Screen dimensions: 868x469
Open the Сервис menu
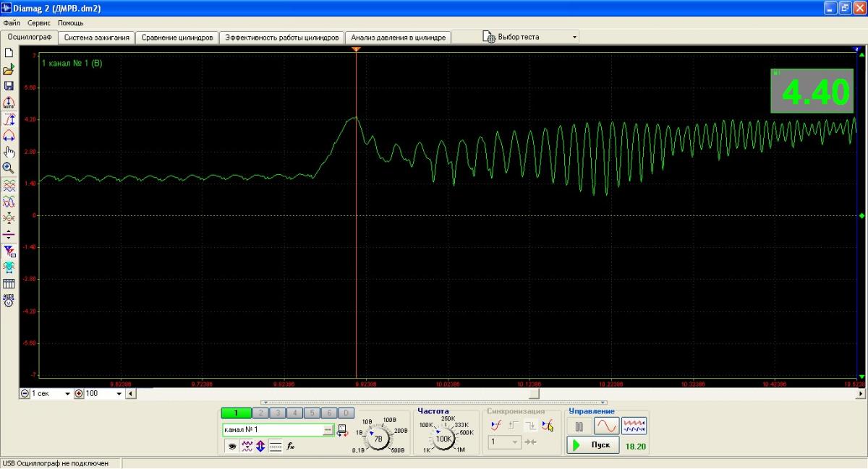39,23
